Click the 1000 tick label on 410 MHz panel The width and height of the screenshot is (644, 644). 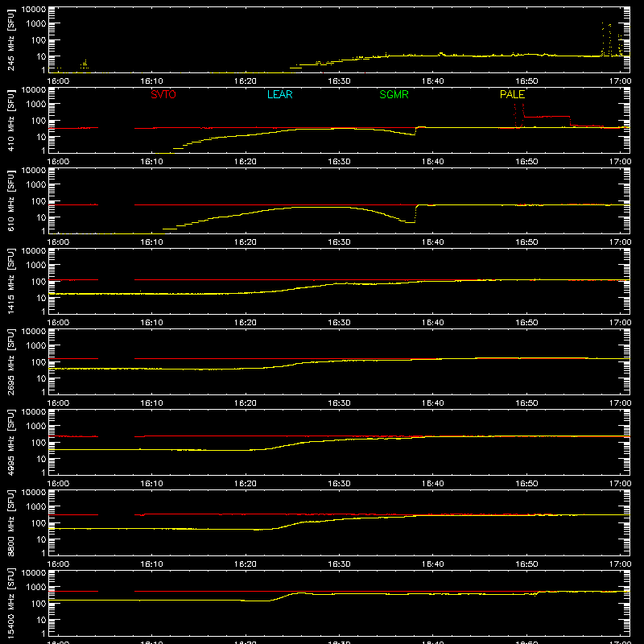tap(36, 105)
